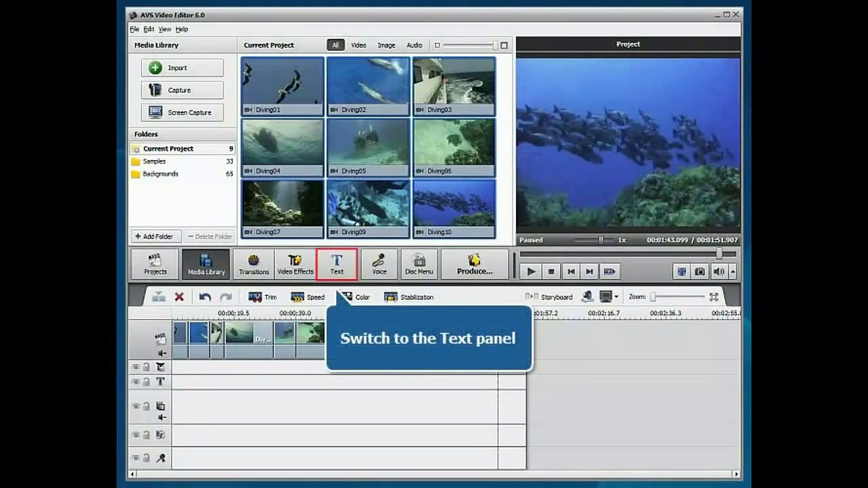Lock the text track
The image size is (868, 488).
tap(146, 382)
